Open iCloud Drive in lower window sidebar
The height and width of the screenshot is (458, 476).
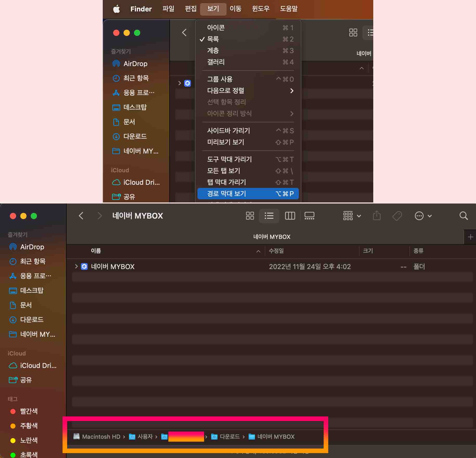[33, 365]
